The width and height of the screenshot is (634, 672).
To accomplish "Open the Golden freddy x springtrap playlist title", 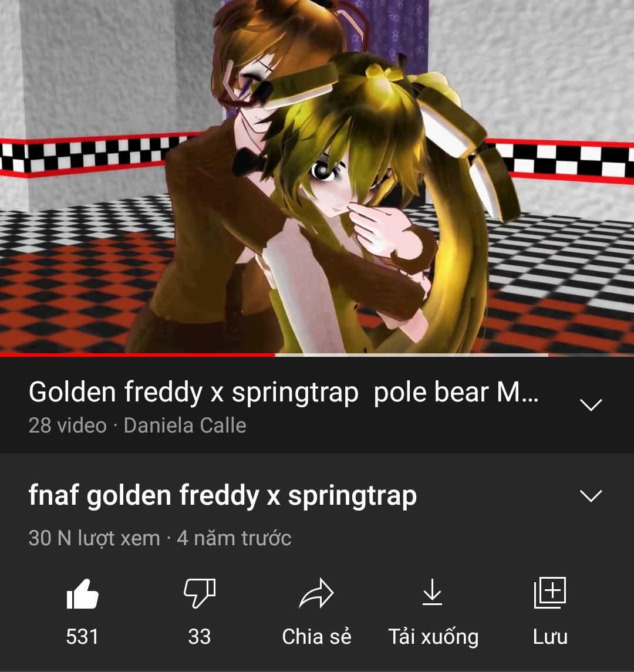I will (x=284, y=392).
